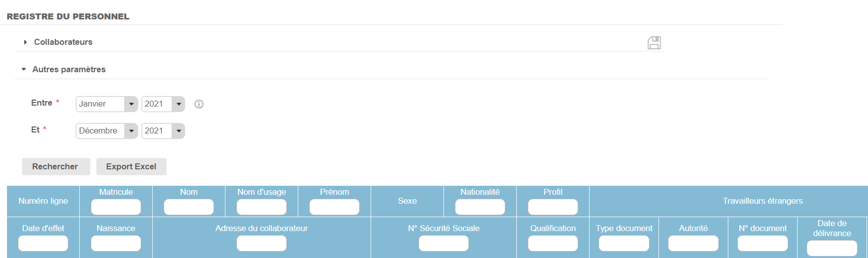Click the Export Excel button
868x258 pixels.
click(131, 166)
